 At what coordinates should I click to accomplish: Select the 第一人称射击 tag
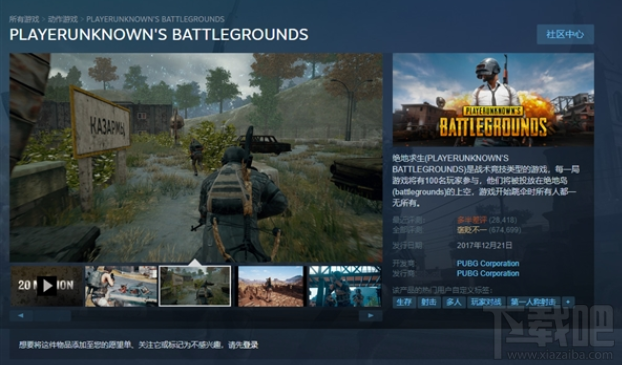[x=534, y=302]
